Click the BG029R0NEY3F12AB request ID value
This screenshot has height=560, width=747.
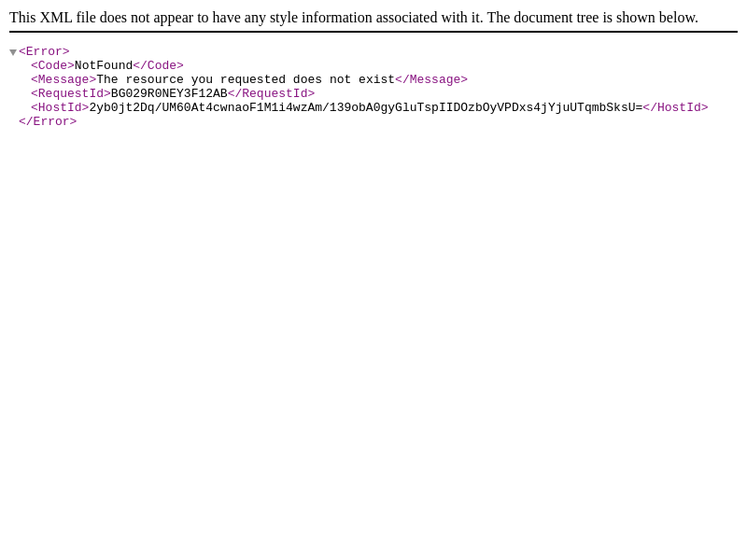pos(168,94)
